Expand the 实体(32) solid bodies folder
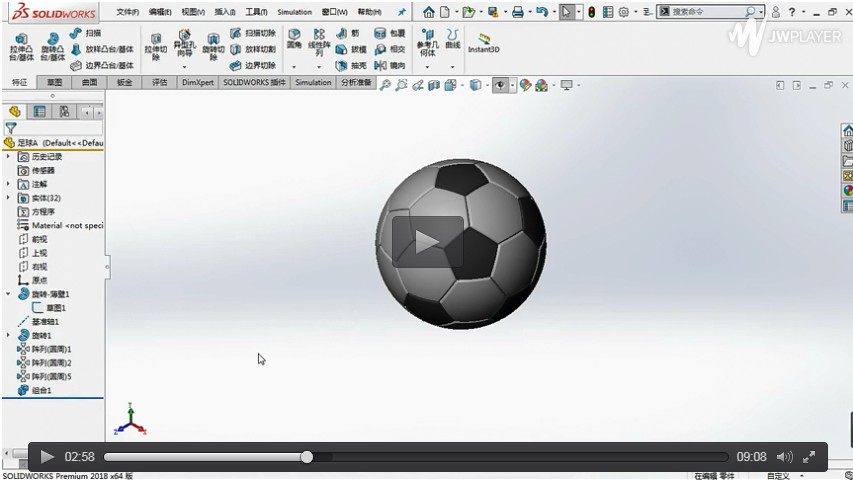This screenshot has height=480, width=853. tap(9, 198)
